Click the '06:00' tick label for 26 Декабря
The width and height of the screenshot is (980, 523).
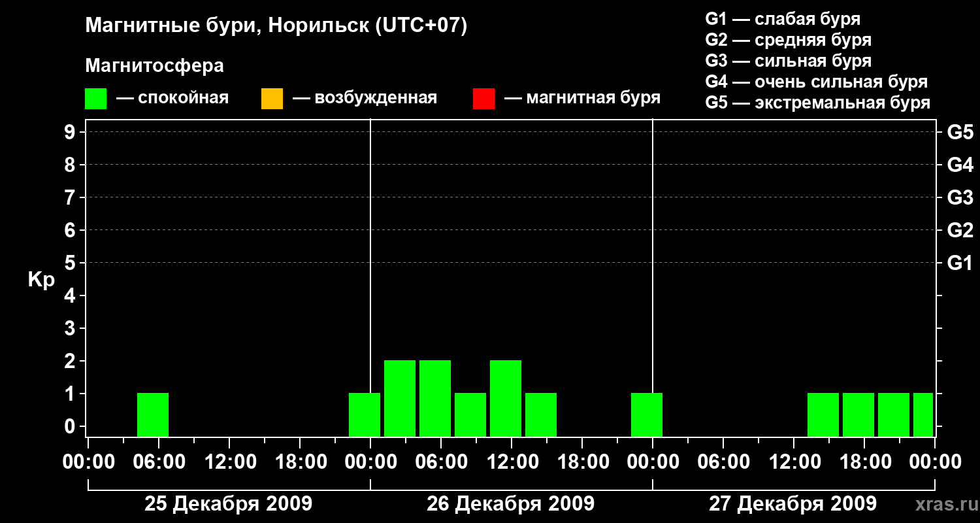coord(441,462)
